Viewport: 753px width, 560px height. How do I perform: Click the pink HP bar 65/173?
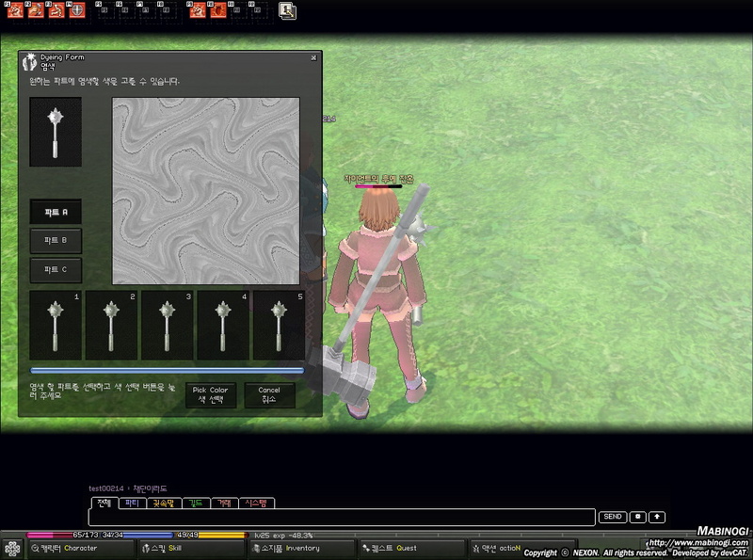click(x=62, y=535)
